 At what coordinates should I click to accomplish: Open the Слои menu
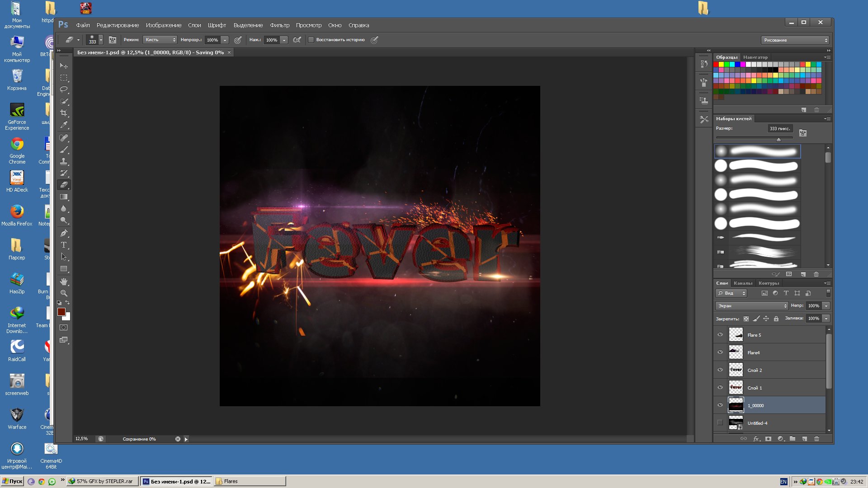click(x=194, y=25)
